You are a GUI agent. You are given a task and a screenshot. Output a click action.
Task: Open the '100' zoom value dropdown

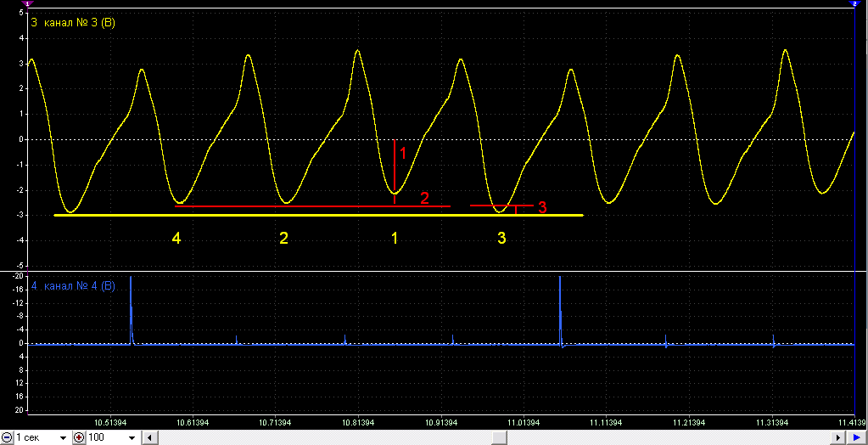pyautogui.click(x=132, y=438)
